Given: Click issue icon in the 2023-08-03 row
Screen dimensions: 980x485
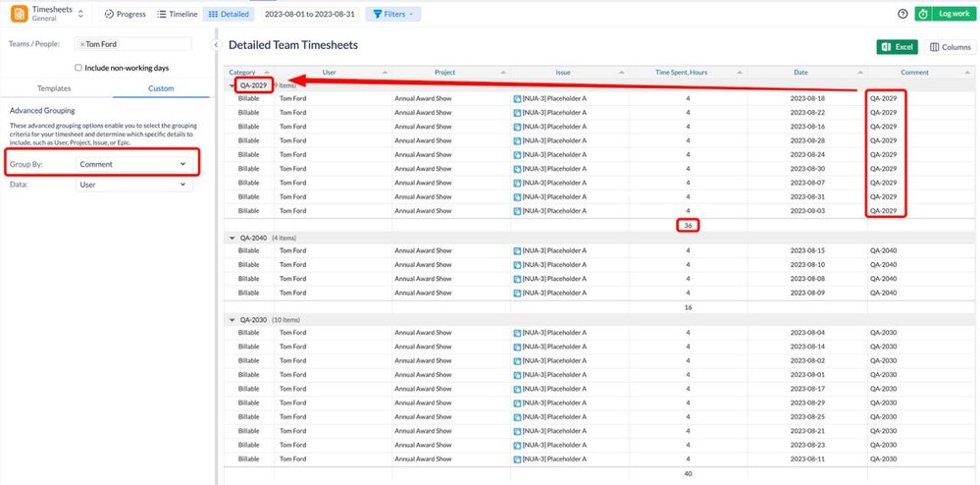Looking at the screenshot, I should pyautogui.click(x=517, y=211).
